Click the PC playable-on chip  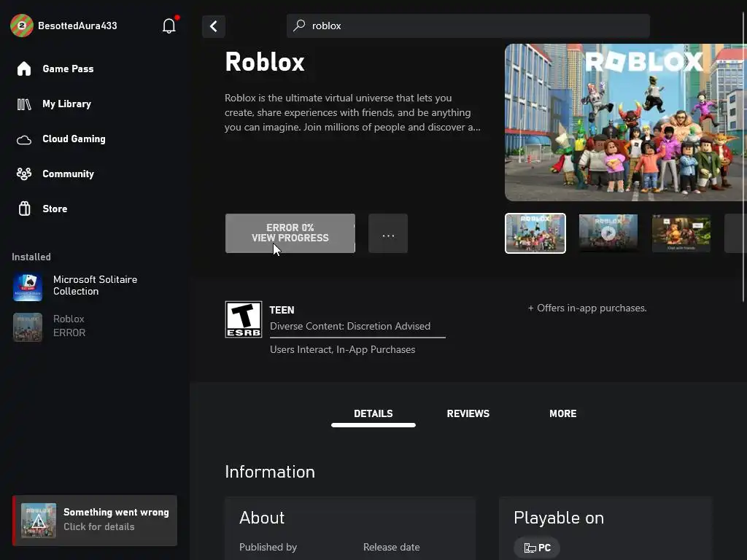click(537, 548)
